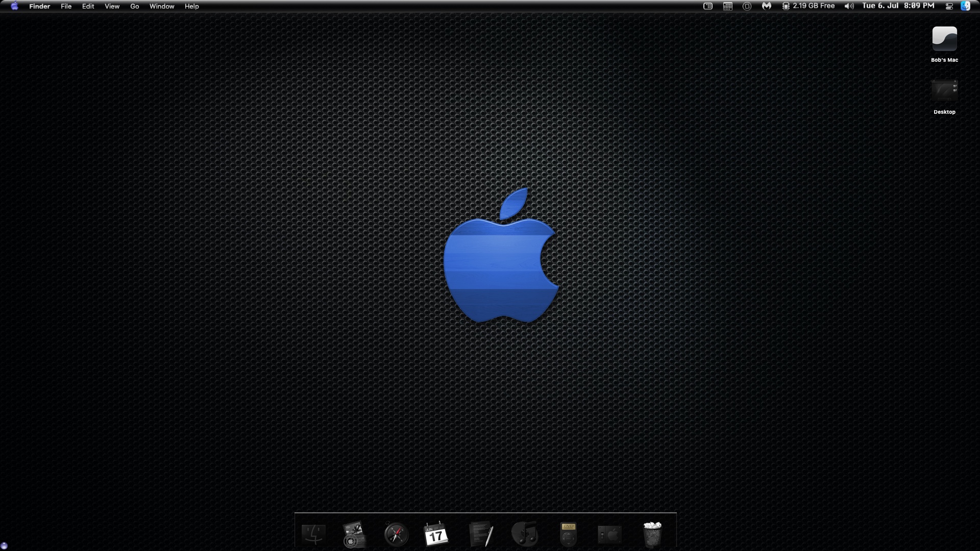Screen dimensions: 980x551
Task: Click the 8:09 PM clock
Action: pyautogui.click(x=919, y=6)
